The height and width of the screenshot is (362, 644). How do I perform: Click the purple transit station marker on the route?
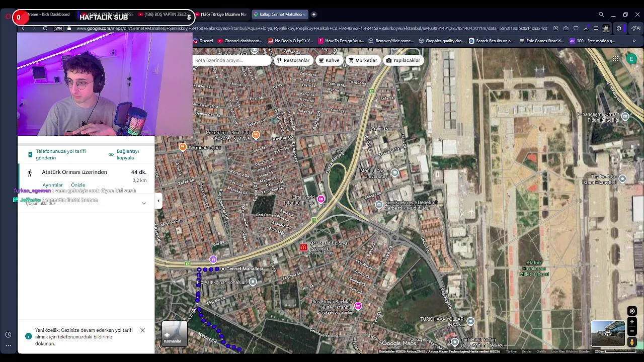pos(213,259)
